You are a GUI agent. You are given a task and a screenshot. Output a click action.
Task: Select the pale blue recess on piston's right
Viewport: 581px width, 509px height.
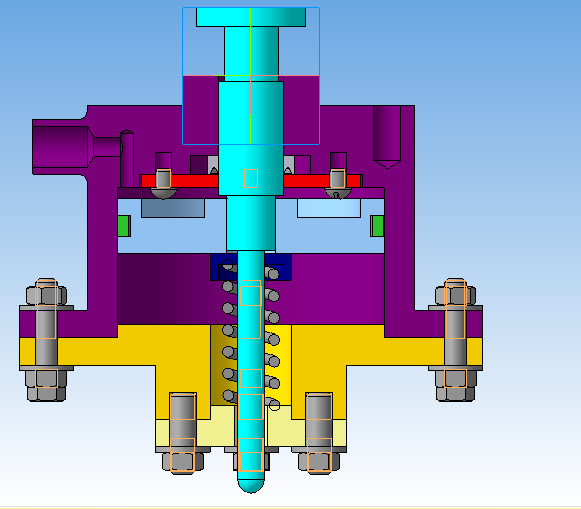329,208
